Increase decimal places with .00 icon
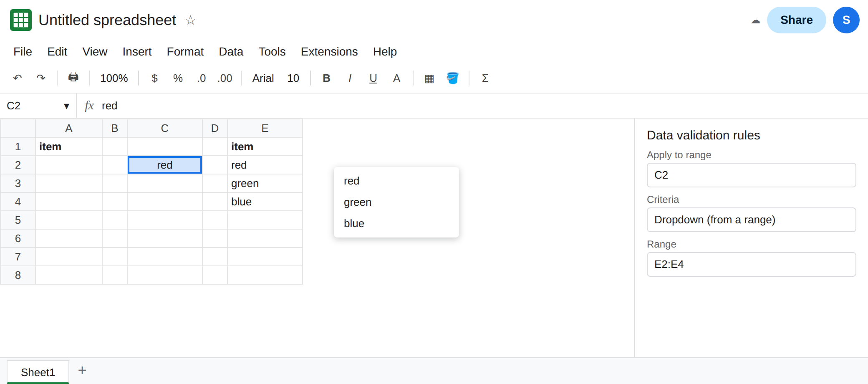Viewport: 868px width, 384px height. point(225,78)
